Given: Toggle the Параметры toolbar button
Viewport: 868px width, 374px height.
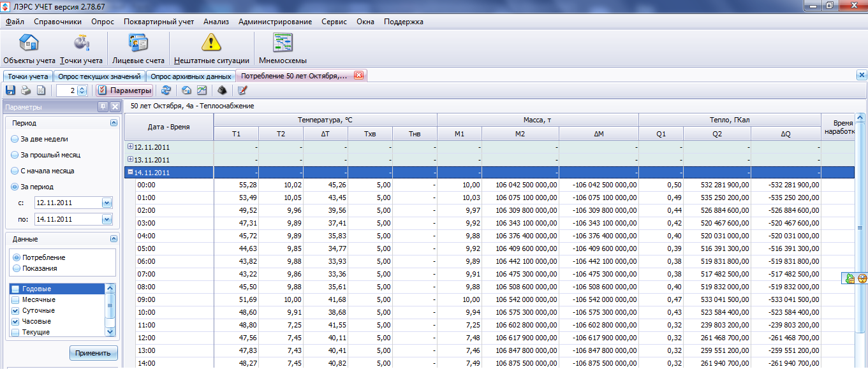Looking at the screenshot, I should [124, 90].
